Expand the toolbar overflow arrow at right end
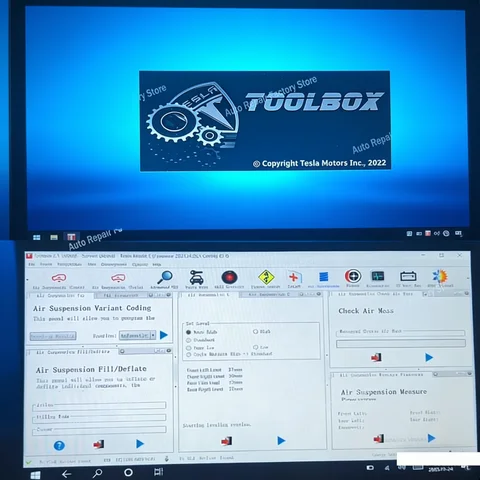The image size is (480, 480). (468, 277)
